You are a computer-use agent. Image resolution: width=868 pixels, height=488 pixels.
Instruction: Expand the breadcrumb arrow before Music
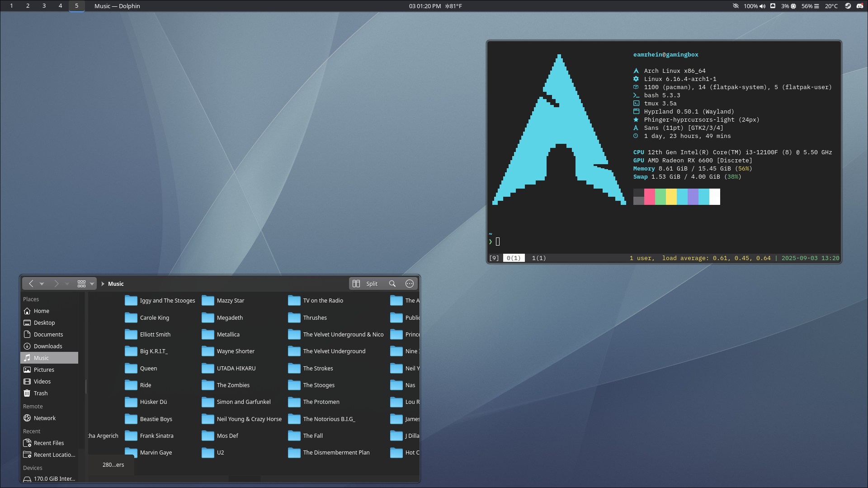103,284
